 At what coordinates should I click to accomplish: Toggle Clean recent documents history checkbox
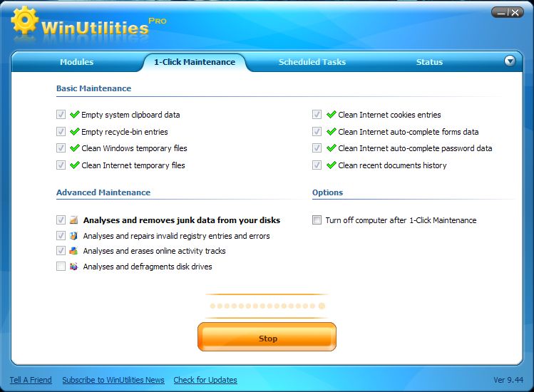[317, 165]
